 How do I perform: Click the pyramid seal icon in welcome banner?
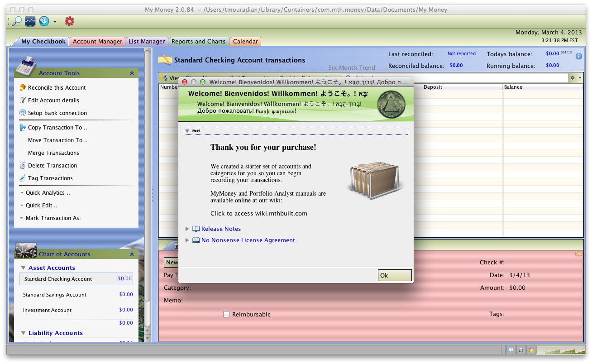[391, 104]
